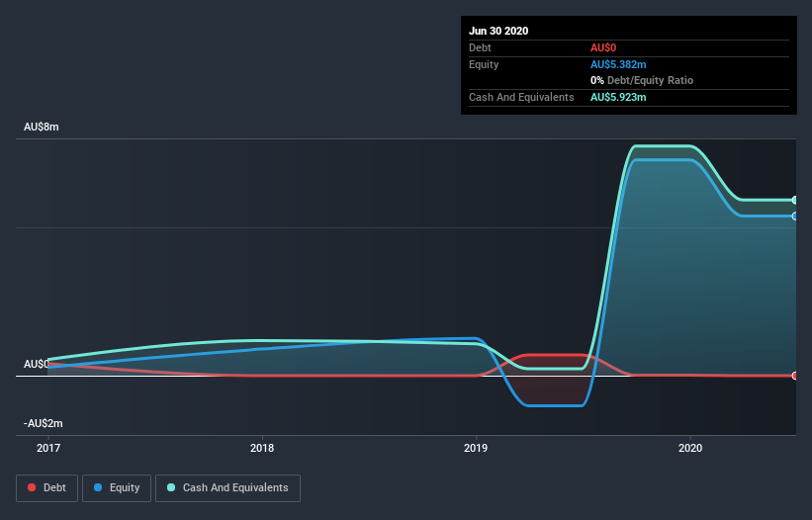Toggle Cash And Equivalents legend button
This screenshot has width=812, height=520.
point(227,488)
